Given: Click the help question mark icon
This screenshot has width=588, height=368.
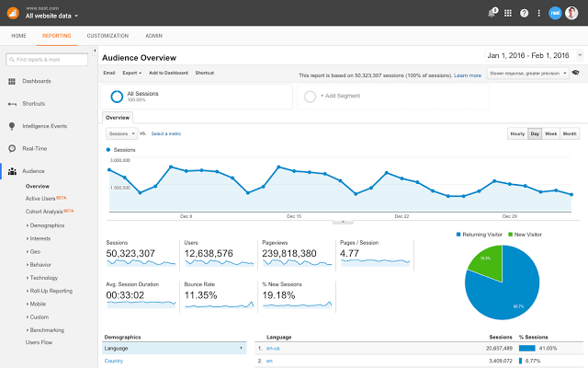Looking at the screenshot, I should (x=524, y=13).
